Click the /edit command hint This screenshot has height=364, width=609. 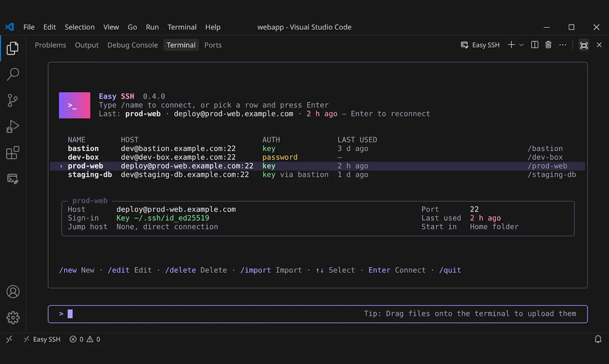119,270
